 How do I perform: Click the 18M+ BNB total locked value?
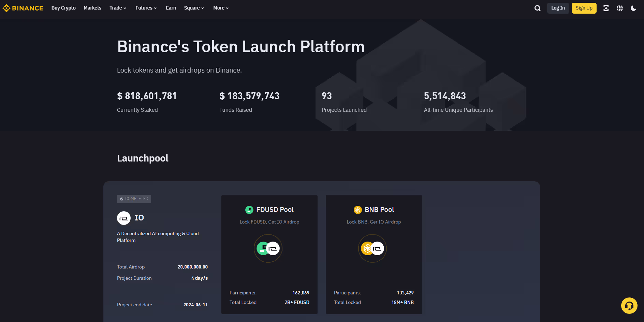(x=402, y=302)
